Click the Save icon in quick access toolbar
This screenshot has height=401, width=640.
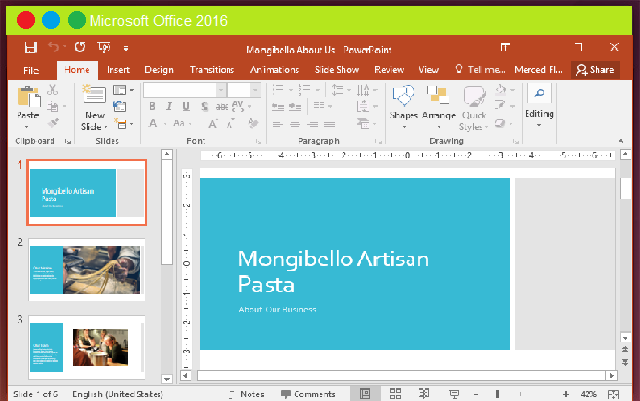click(x=31, y=47)
